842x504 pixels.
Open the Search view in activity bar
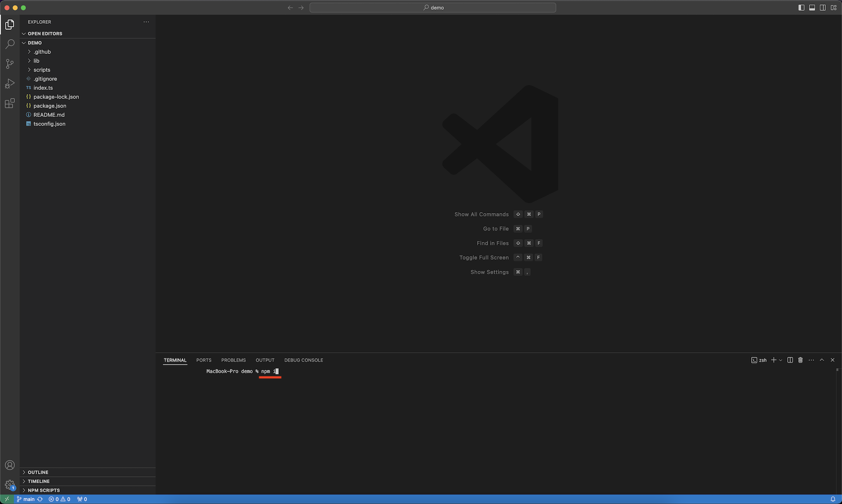point(10,44)
